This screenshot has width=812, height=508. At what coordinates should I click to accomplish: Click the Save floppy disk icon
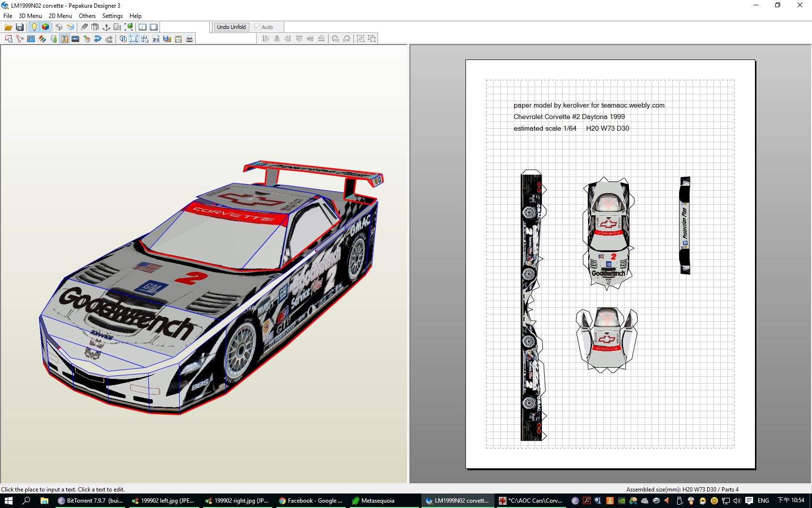pos(20,27)
